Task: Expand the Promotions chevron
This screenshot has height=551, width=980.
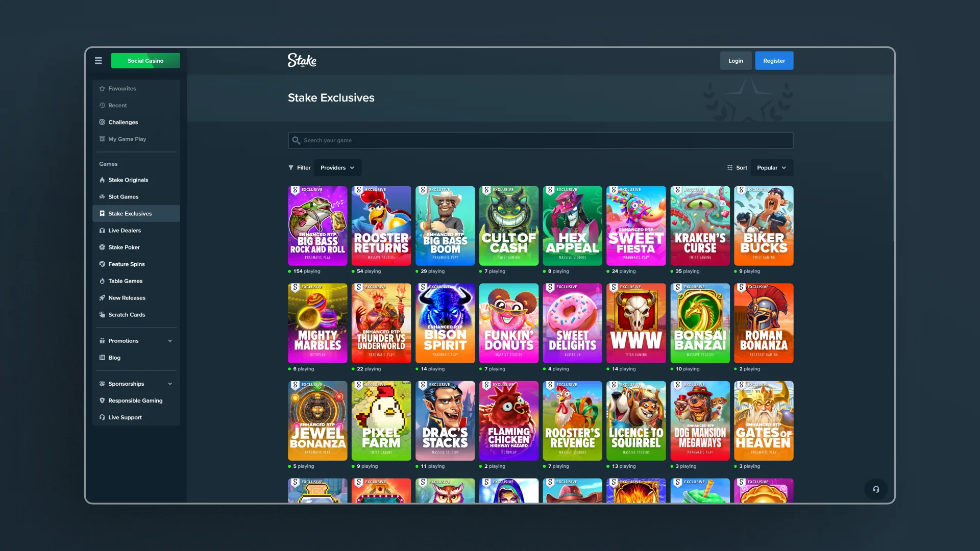Action: click(170, 341)
